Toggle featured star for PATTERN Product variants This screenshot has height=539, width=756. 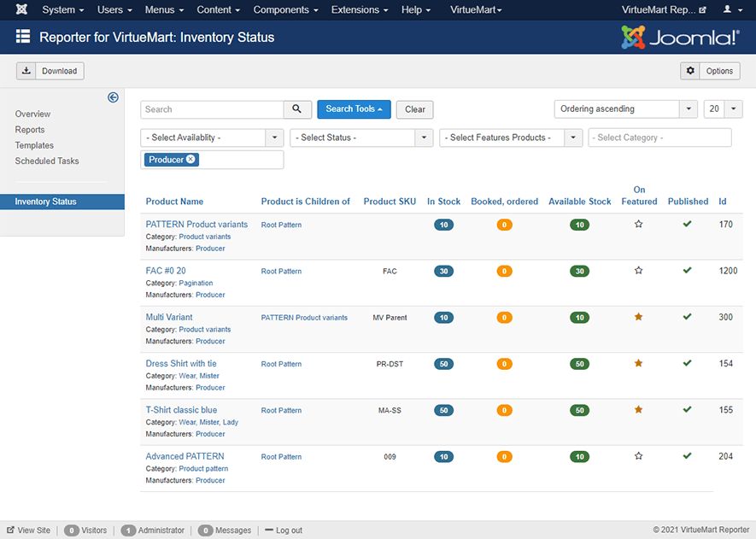[638, 224]
